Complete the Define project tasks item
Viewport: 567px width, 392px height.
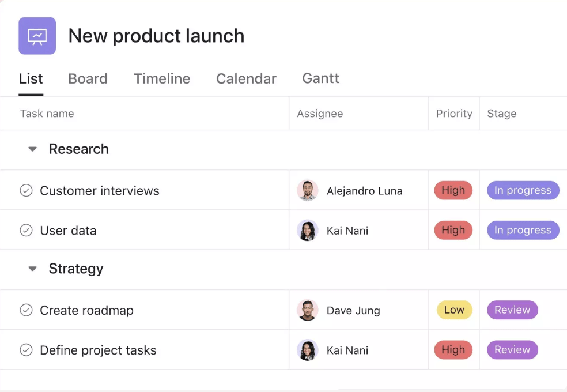26,350
